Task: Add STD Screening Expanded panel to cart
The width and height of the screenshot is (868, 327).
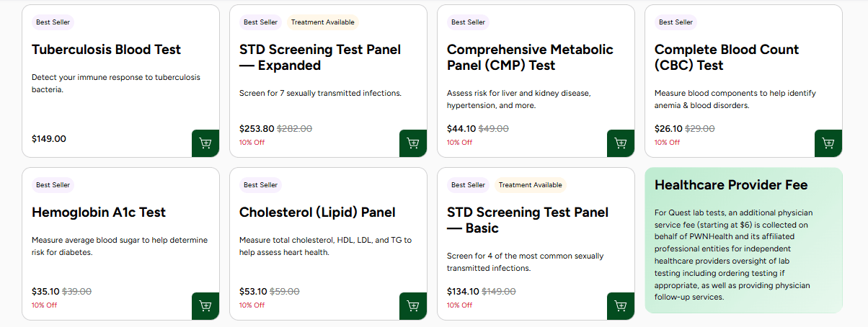Action: 413,143
